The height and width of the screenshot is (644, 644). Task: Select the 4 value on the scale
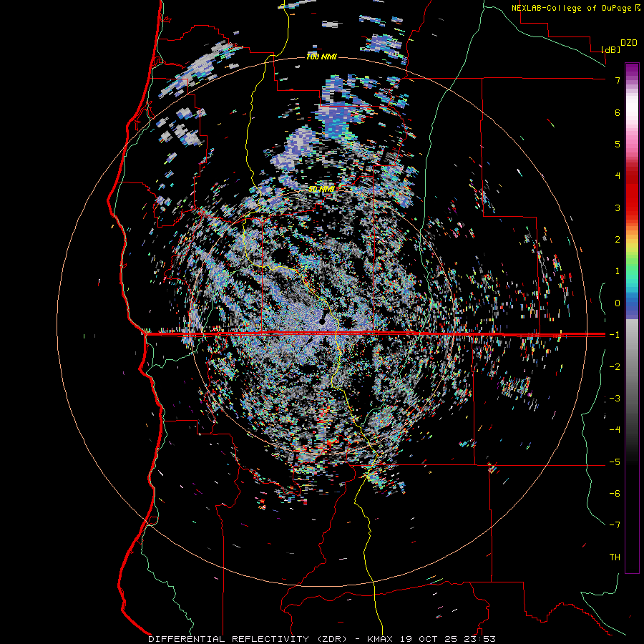pyautogui.click(x=618, y=175)
